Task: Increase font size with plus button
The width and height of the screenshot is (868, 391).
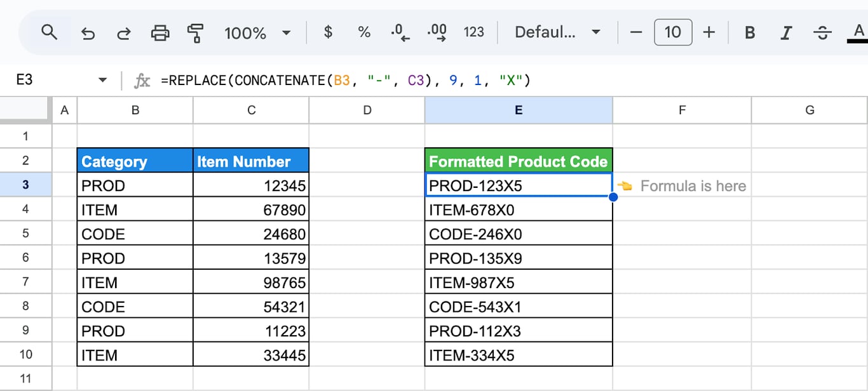Action: click(709, 32)
